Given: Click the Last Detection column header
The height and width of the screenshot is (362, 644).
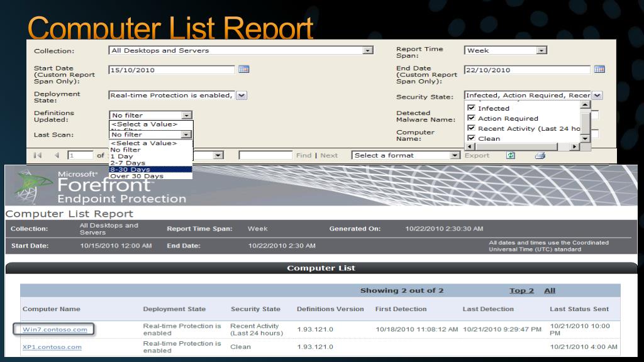Looking at the screenshot, I should tap(488, 309).
